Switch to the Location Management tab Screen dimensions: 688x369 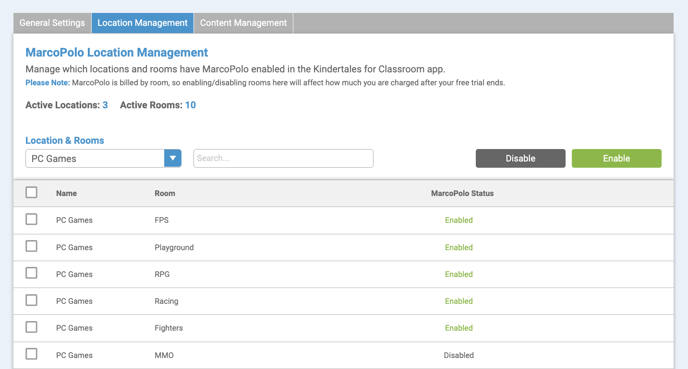(142, 23)
